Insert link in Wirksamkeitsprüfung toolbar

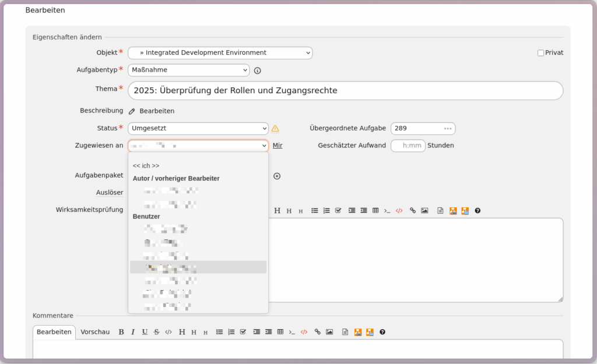tap(413, 211)
